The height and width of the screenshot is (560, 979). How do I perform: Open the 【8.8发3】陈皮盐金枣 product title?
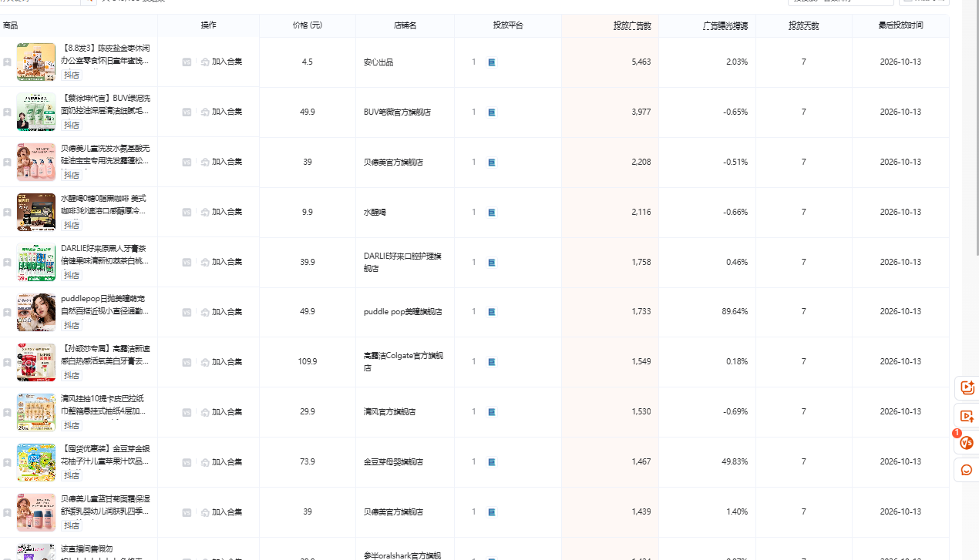106,55
